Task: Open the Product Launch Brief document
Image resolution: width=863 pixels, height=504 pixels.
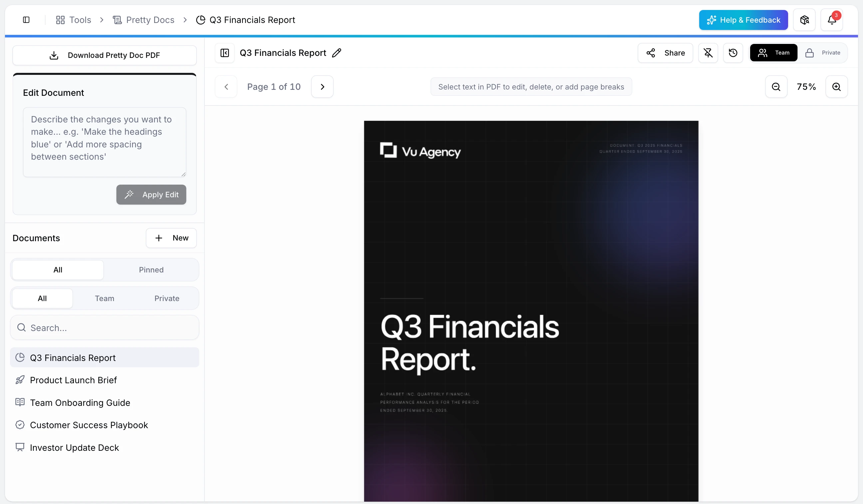Action: click(x=105, y=380)
